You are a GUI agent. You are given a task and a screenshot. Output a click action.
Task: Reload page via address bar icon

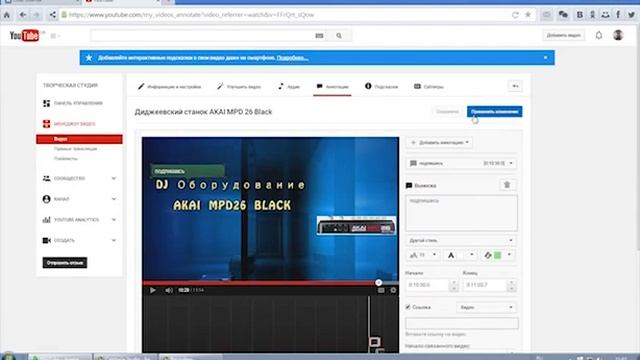pos(515,15)
